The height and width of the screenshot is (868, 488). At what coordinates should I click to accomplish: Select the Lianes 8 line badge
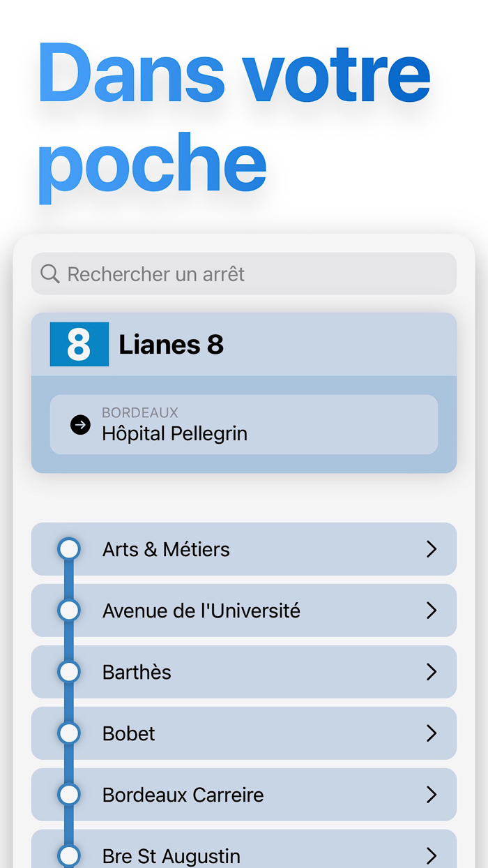(x=79, y=344)
